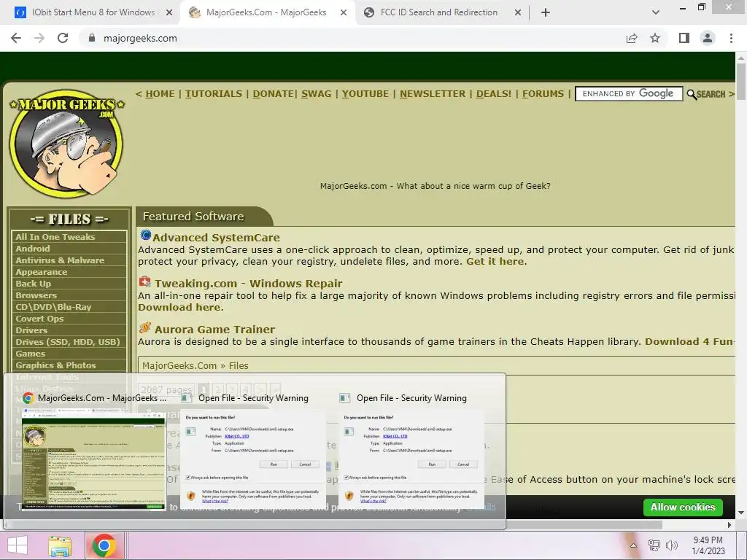Show hidden tray icons arrow

click(x=633, y=545)
